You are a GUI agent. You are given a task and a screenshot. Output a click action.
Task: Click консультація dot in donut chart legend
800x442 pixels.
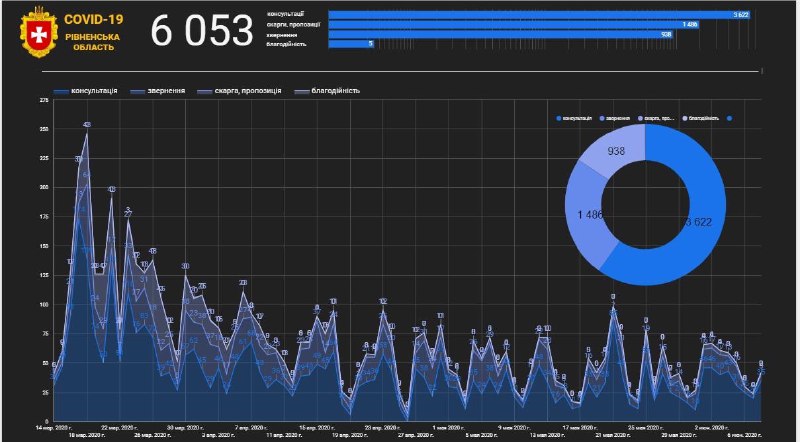(x=558, y=118)
